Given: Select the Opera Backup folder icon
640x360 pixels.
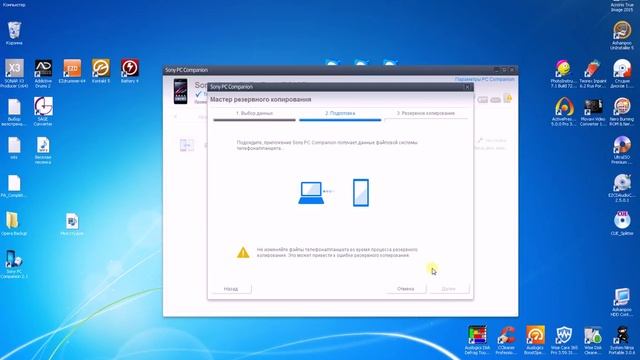Looking at the screenshot, I should (x=14, y=224).
